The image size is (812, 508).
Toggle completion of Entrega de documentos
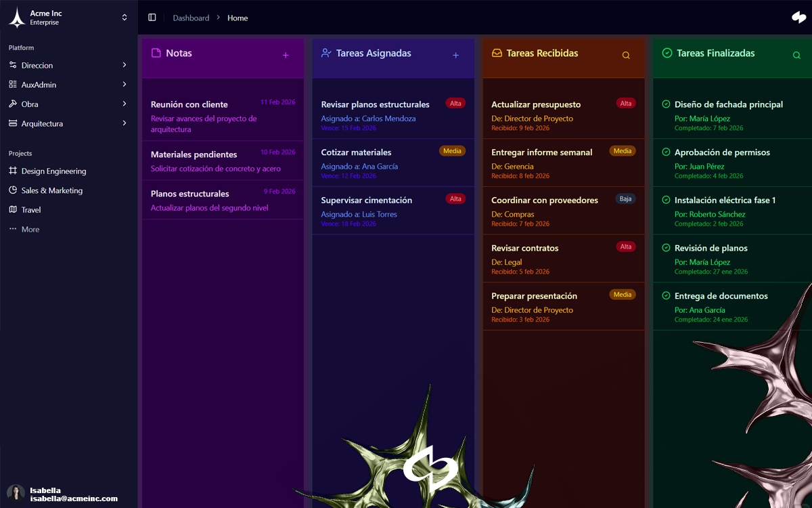pos(664,296)
